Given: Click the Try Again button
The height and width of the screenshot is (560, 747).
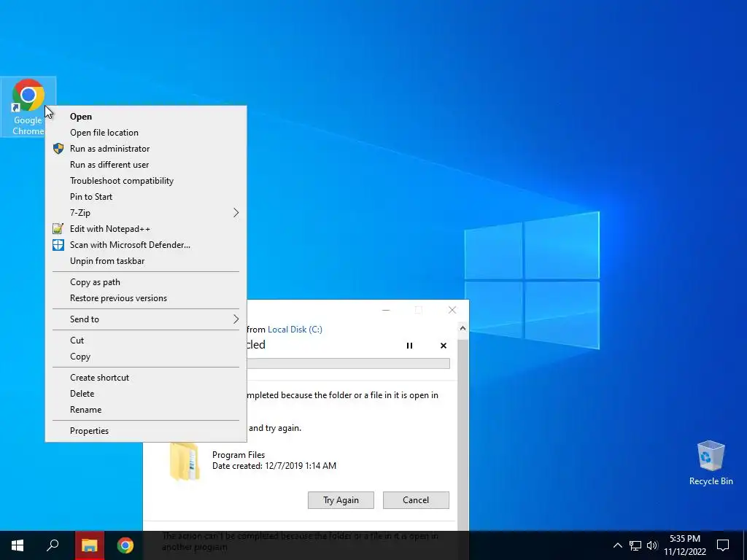Looking at the screenshot, I should pyautogui.click(x=341, y=500).
